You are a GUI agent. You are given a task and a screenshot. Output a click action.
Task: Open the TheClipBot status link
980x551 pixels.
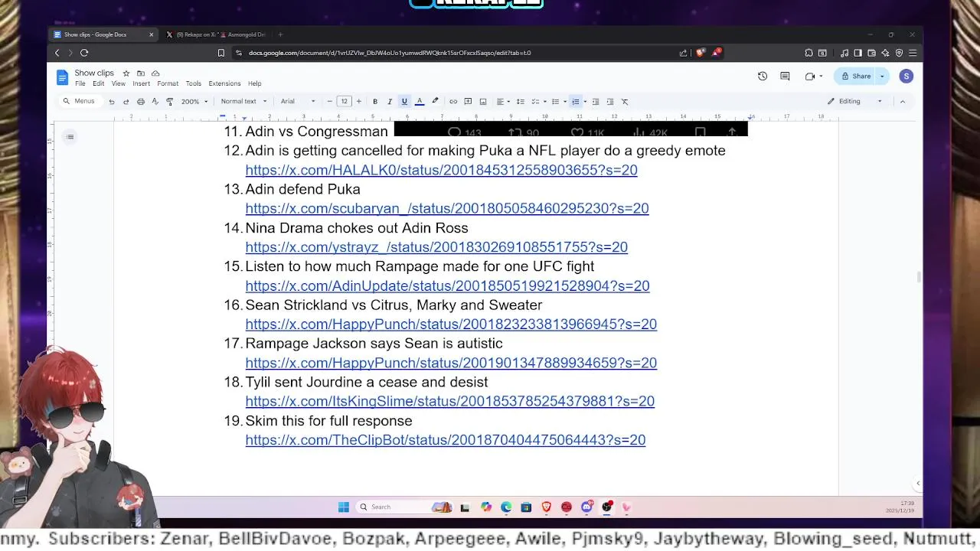coord(446,440)
